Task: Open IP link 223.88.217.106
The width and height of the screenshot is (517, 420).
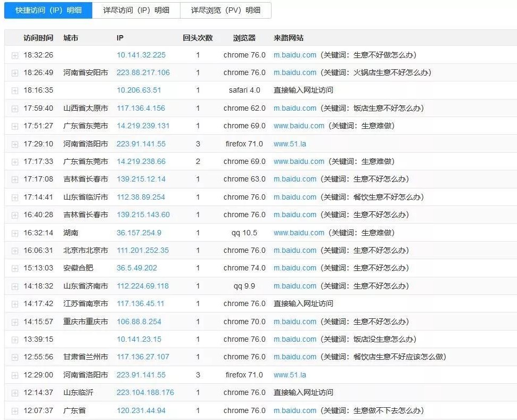Action: coord(143,72)
